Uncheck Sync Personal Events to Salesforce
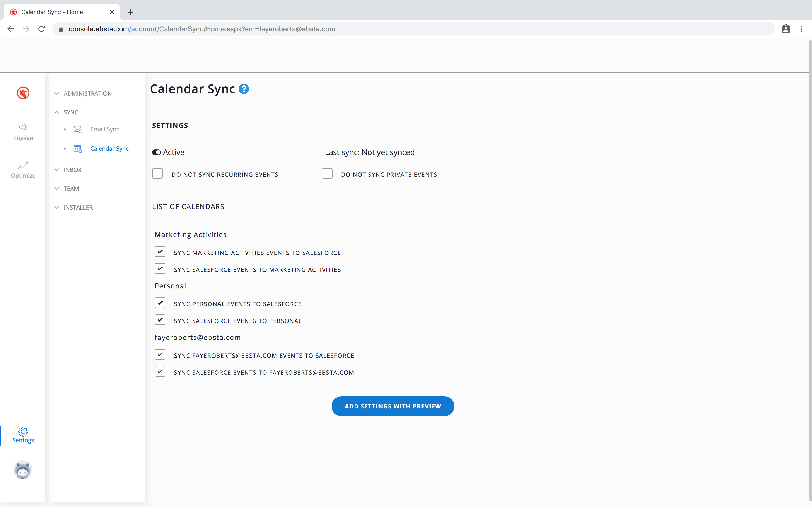This screenshot has width=812, height=507. click(160, 303)
